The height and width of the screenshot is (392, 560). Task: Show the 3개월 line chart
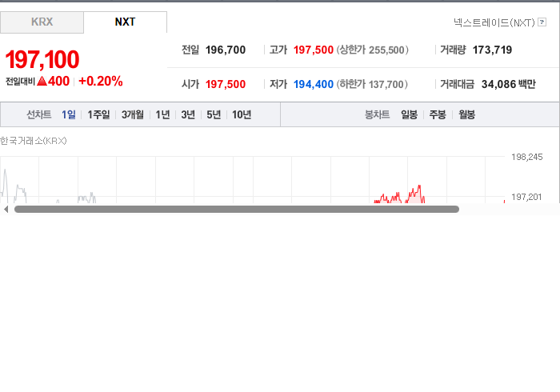(x=133, y=114)
